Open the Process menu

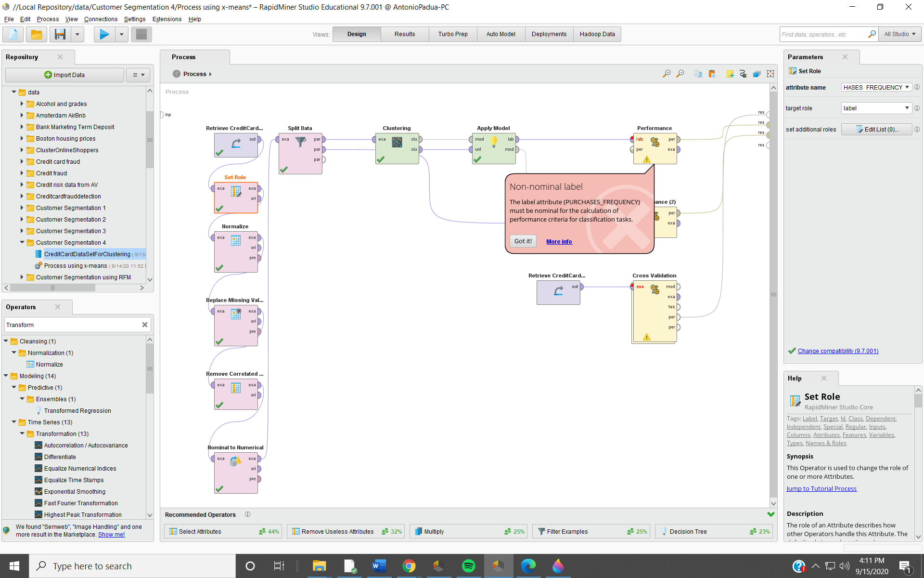(48, 19)
